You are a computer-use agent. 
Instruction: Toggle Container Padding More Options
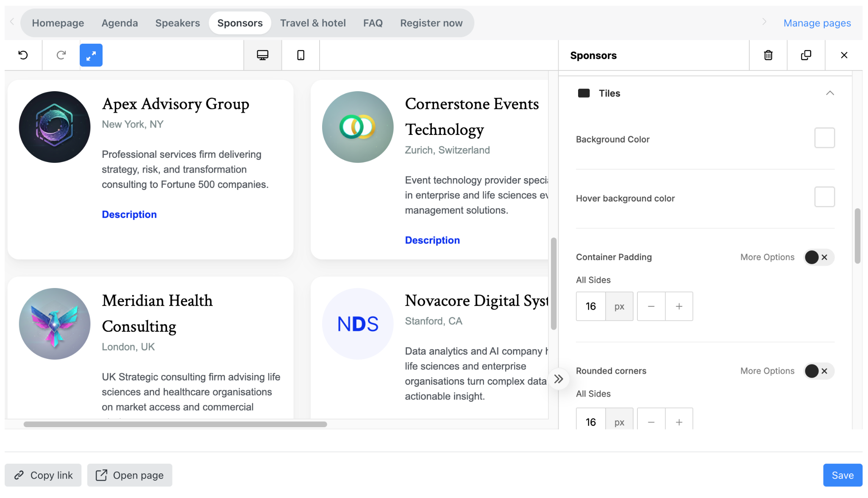[x=819, y=257]
